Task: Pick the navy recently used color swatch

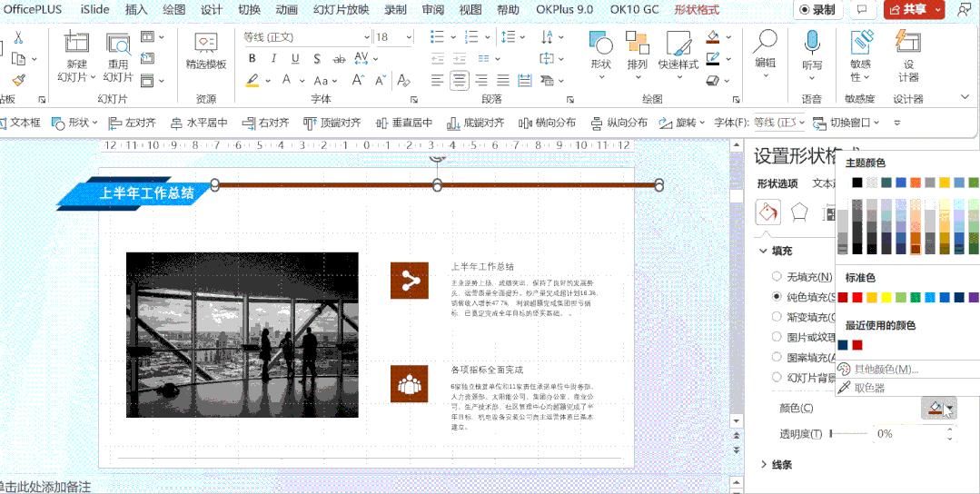Action: tap(843, 345)
